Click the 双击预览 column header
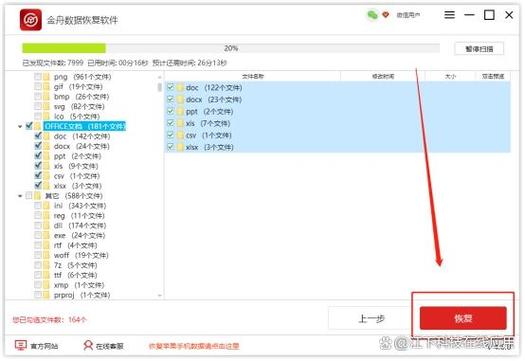525x361 pixels. (493, 76)
